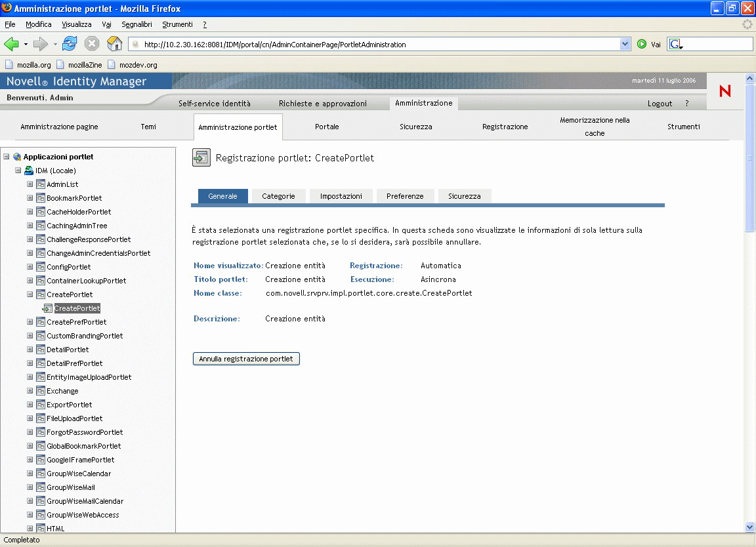Viewport: 756px width, 547px height.
Task: Open the Visualizza menu
Action: pyautogui.click(x=77, y=24)
